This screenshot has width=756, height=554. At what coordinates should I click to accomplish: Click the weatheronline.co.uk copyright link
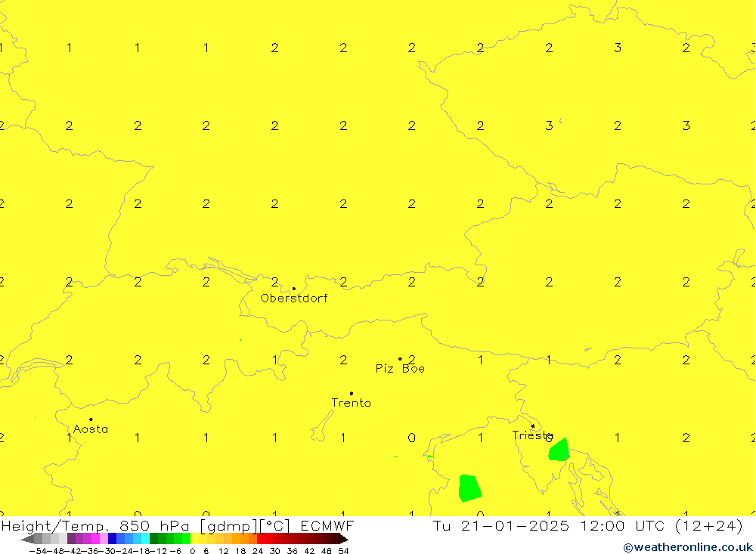[688, 547]
